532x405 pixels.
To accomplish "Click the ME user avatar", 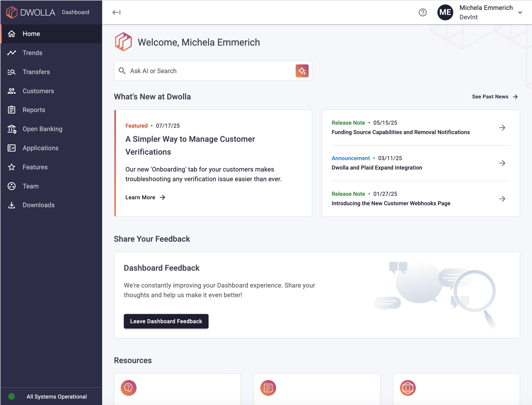I will 445,12.
